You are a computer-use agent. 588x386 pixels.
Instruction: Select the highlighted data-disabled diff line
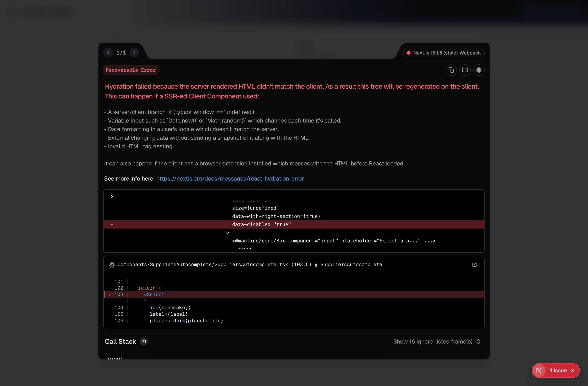click(x=261, y=224)
